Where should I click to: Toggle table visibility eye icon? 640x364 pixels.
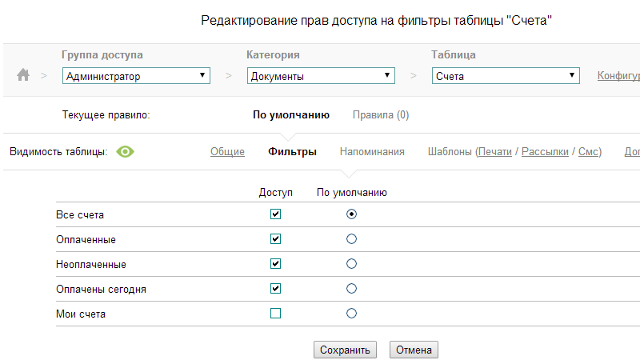[x=126, y=151]
